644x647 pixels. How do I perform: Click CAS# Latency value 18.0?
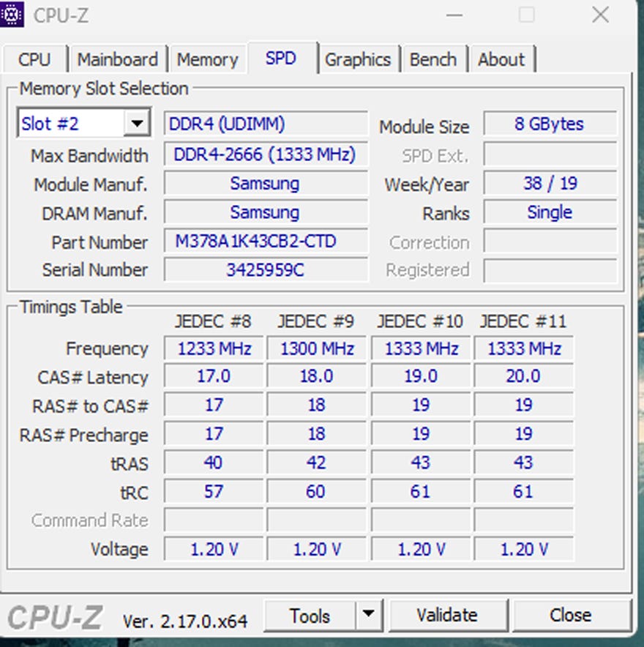(317, 376)
